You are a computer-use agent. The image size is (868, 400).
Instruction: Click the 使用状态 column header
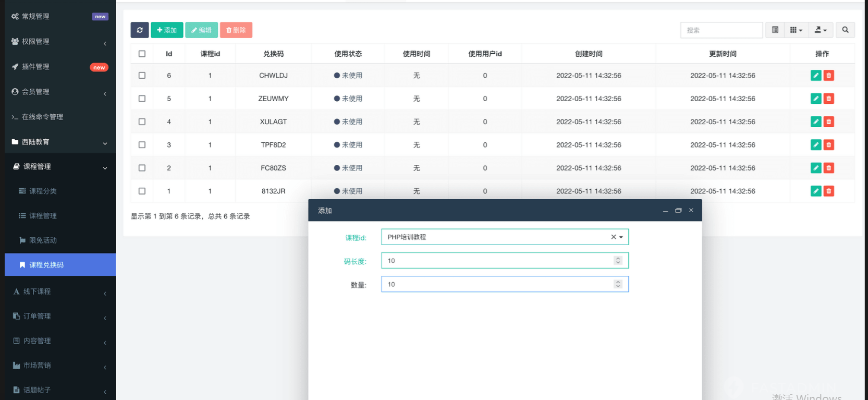pyautogui.click(x=348, y=54)
